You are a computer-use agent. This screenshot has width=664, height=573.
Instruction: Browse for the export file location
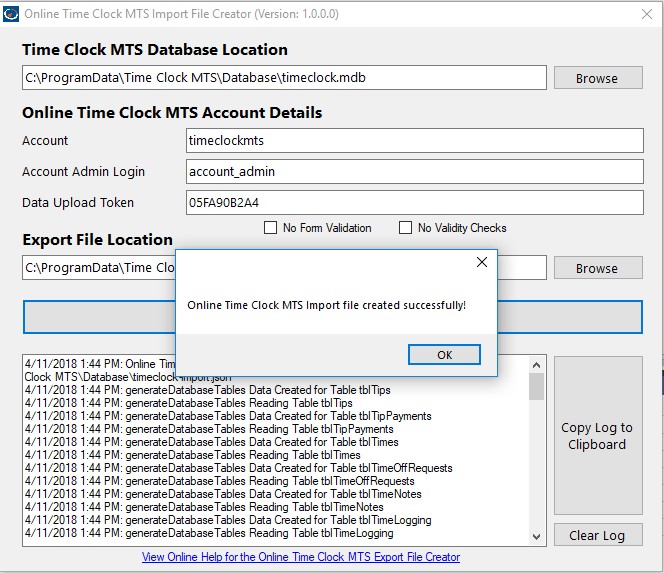tap(598, 268)
